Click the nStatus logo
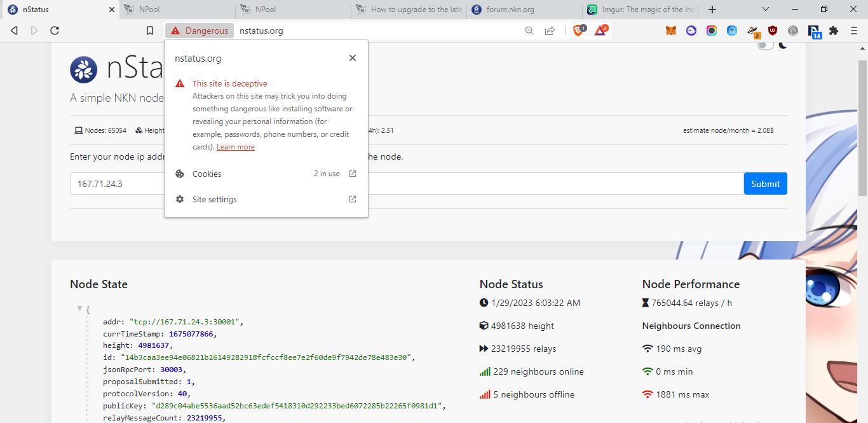Screen dimensions: 868x423 pyautogui.click(x=84, y=69)
